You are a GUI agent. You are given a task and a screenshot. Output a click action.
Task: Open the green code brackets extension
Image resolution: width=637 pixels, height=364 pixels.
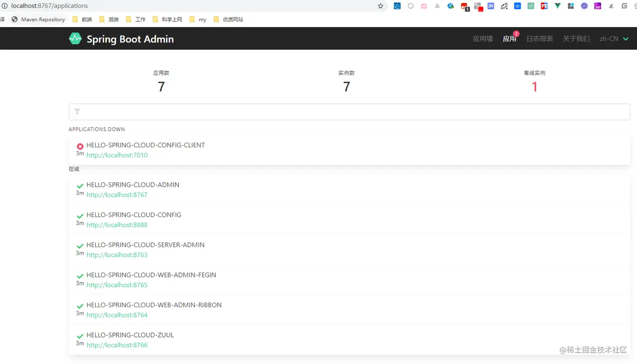click(531, 6)
